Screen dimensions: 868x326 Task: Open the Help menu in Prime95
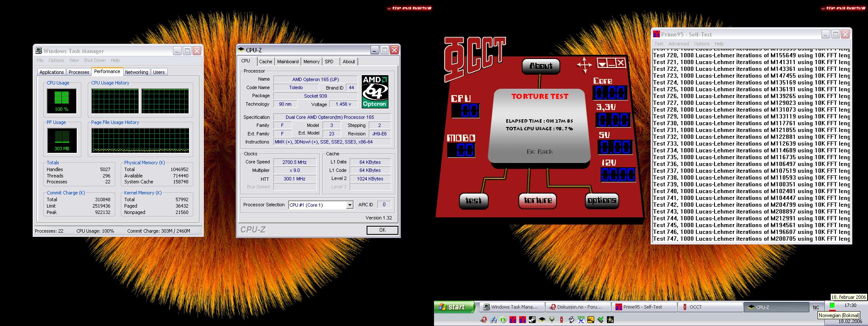click(x=719, y=44)
